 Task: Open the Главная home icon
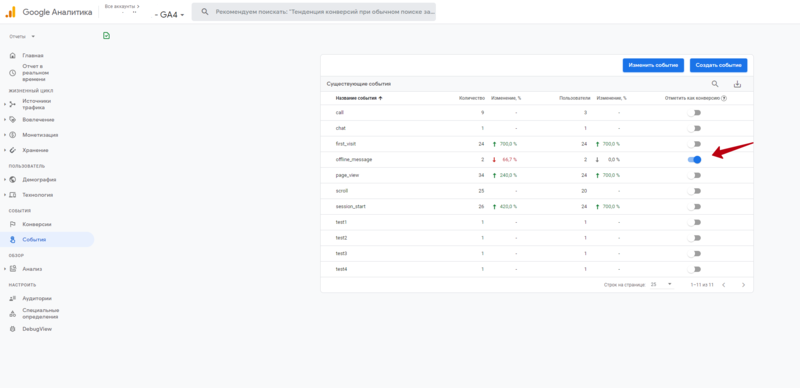tap(13, 56)
